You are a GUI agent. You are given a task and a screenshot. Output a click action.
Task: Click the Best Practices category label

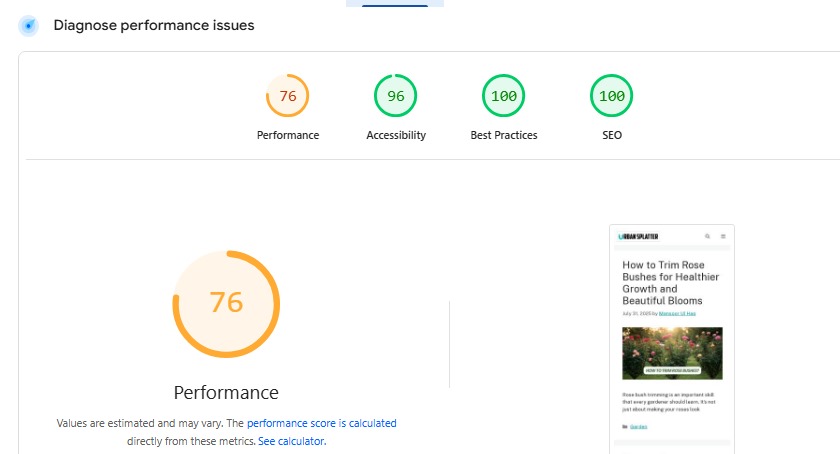504,135
